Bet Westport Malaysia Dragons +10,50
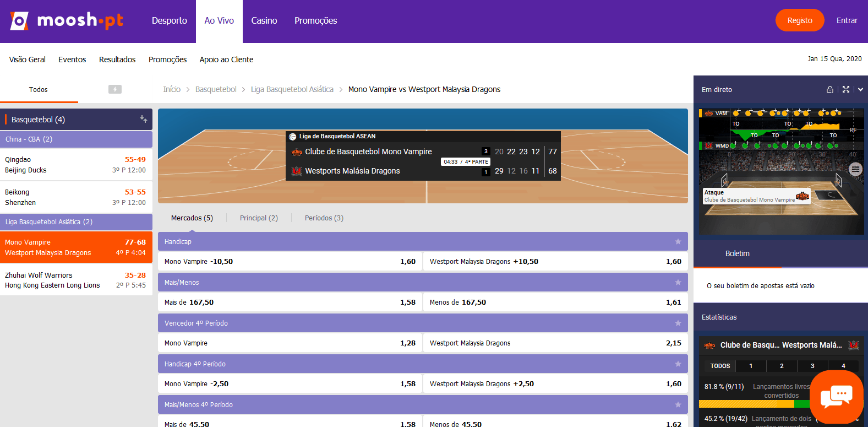868x427 pixels. tap(555, 262)
